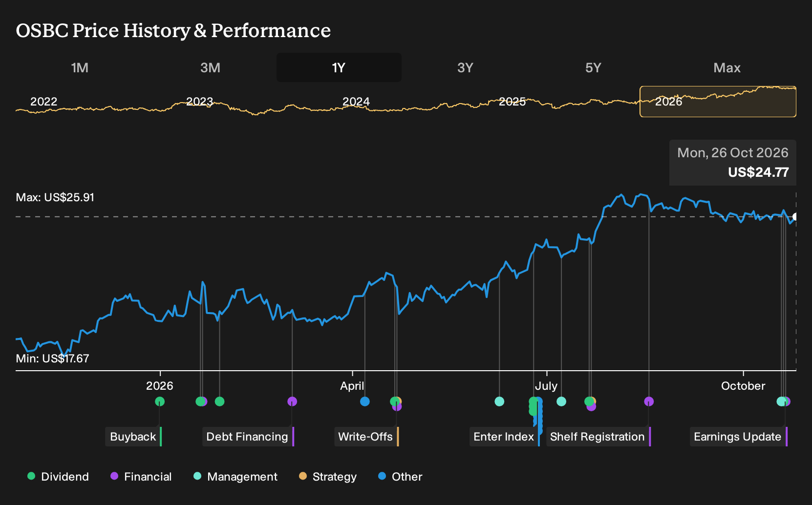
Task: Open the Enter Index event label
Action: point(504,437)
